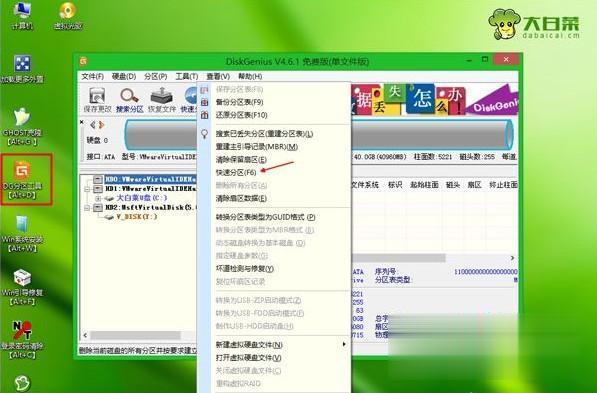
Task: Open the 文件(F) menu
Action: click(93, 77)
